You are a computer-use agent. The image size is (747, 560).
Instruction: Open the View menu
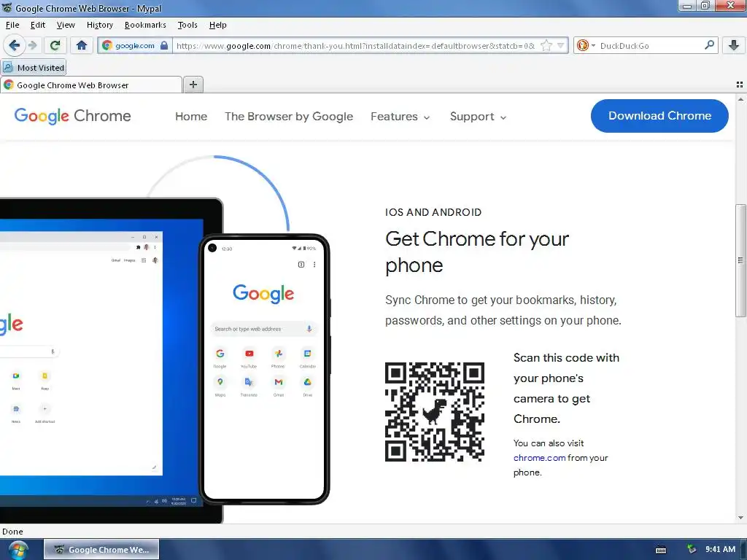(x=66, y=25)
